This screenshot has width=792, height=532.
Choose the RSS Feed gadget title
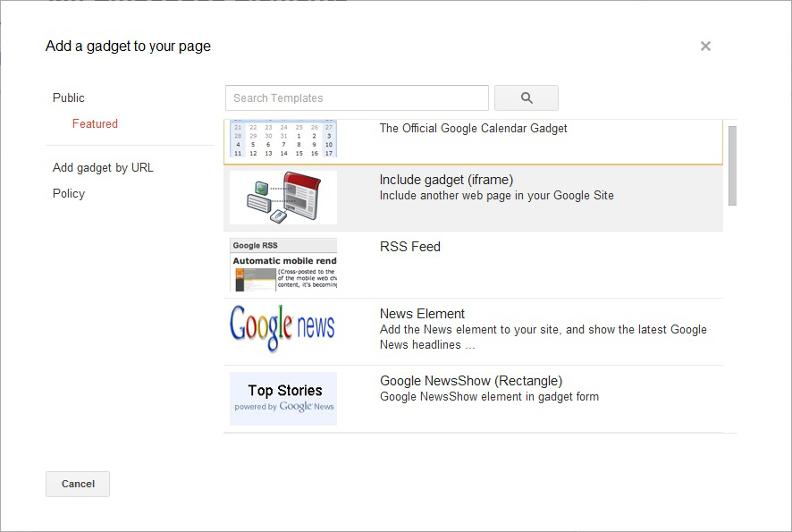point(410,247)
